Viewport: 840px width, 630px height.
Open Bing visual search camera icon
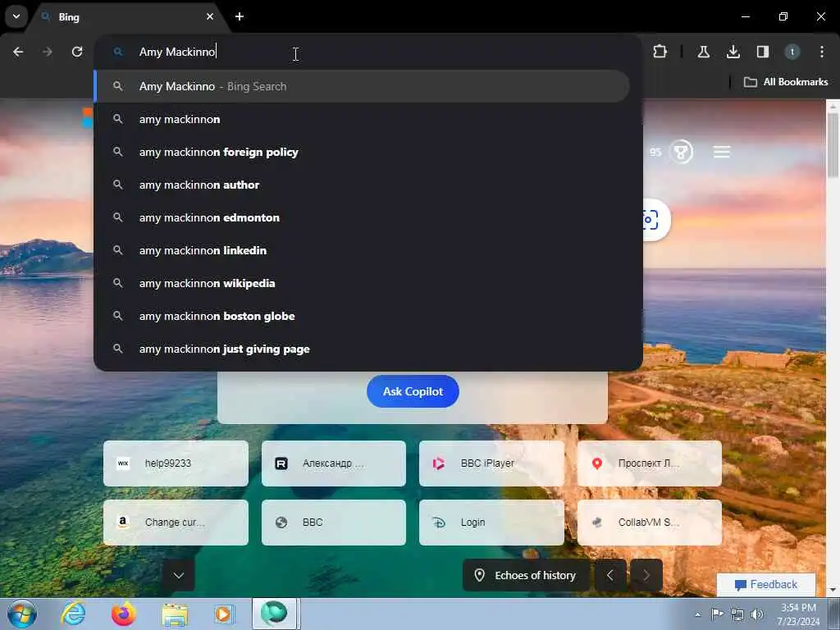[651, 220]
